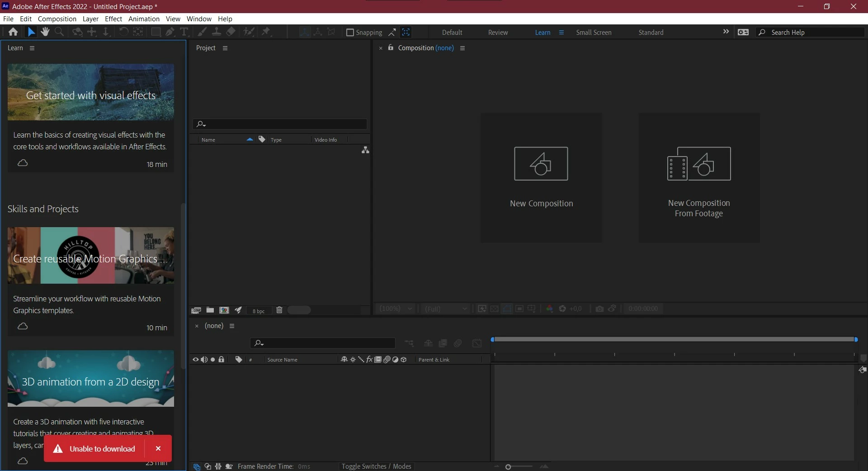Click Interpret Footage icon in Project panel
868x471 pixels.
196,310
